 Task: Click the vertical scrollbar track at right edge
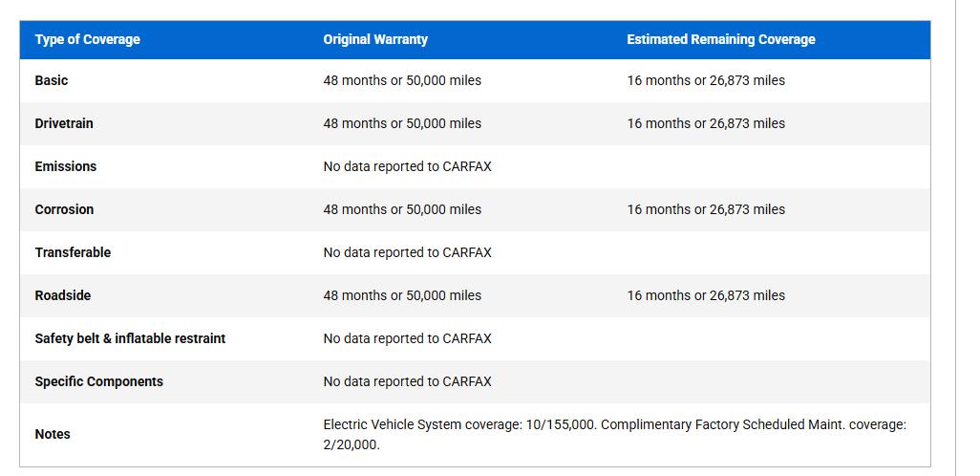[x=968, y=238]
